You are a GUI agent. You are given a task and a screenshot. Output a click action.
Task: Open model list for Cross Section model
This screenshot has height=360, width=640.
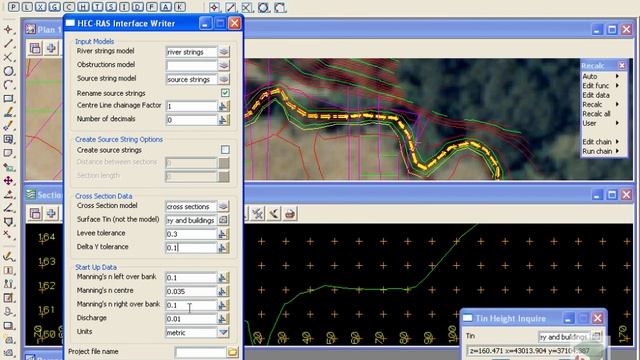click(x=223, y=207)
